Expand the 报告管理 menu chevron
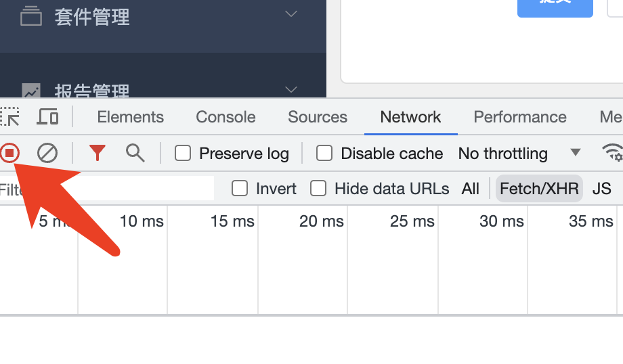Screen dimensions: 623x364 [x=291, y=90]
